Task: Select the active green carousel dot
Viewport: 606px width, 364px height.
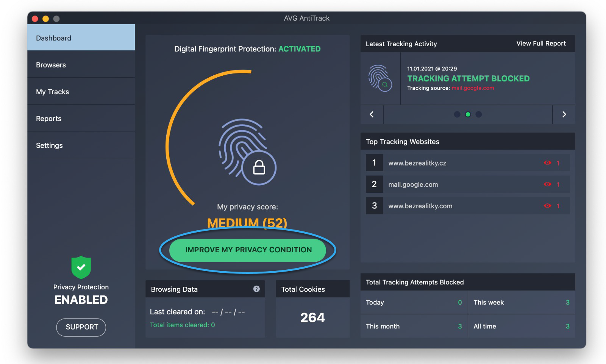Action: [x=468, y=114]
